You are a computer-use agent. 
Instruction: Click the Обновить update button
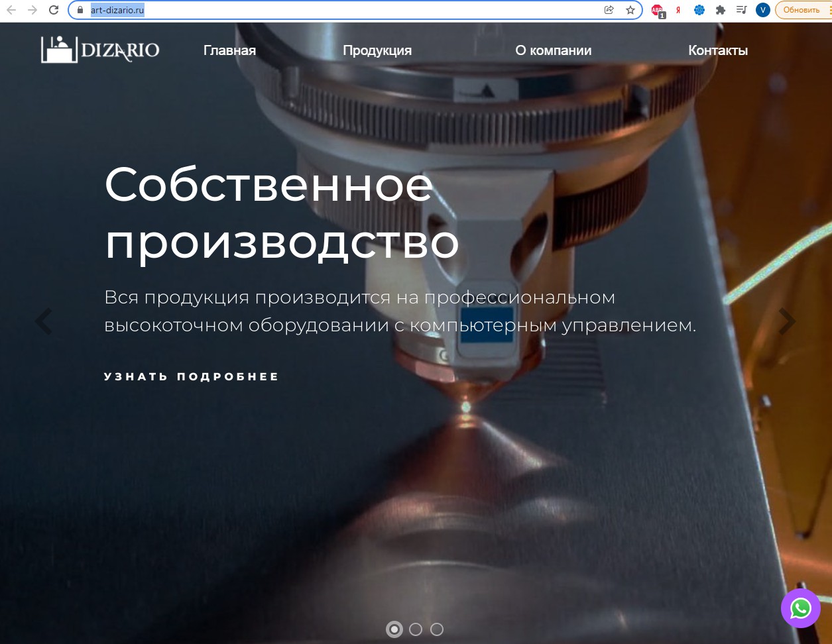pyautogui.click(x=802, y=10)
